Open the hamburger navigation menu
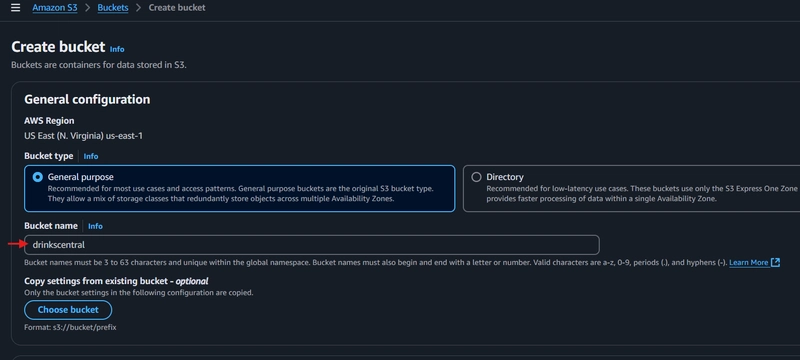This screenshot has height=360, width=800. 16,8
